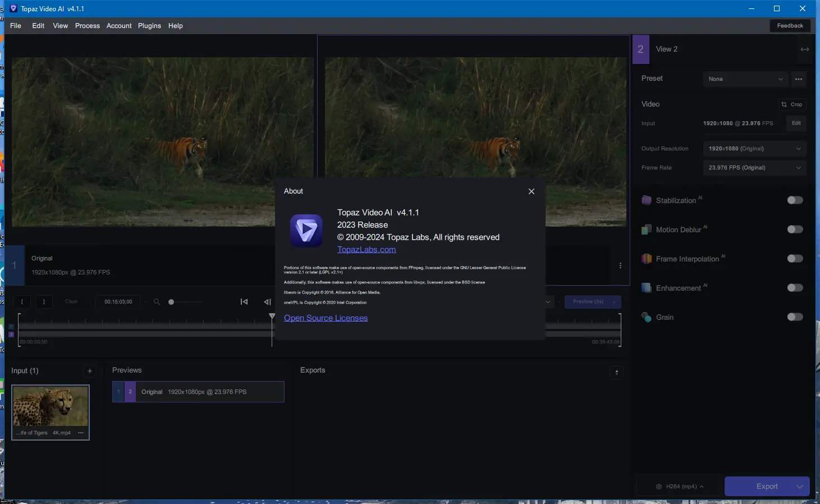Open the Help menu
The width and height of the screenshot is (820, 504).
coord(176,26)
